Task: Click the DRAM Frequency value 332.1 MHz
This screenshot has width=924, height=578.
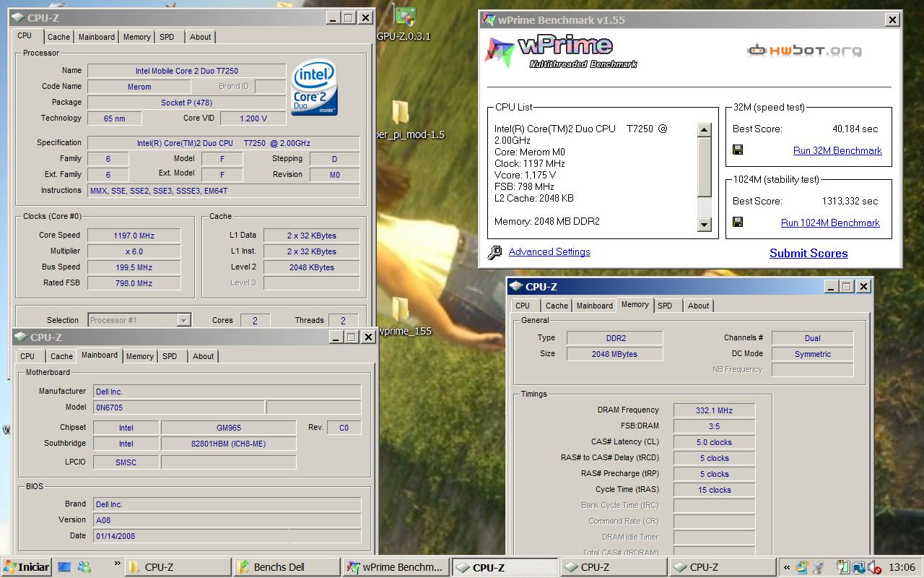Action: (715, 410)
